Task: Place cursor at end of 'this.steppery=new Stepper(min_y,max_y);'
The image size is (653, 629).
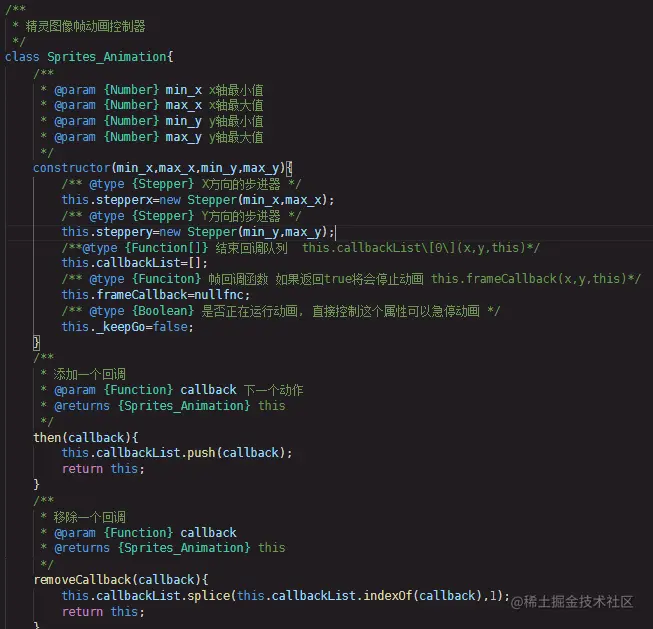Action: tap(335, 232)
